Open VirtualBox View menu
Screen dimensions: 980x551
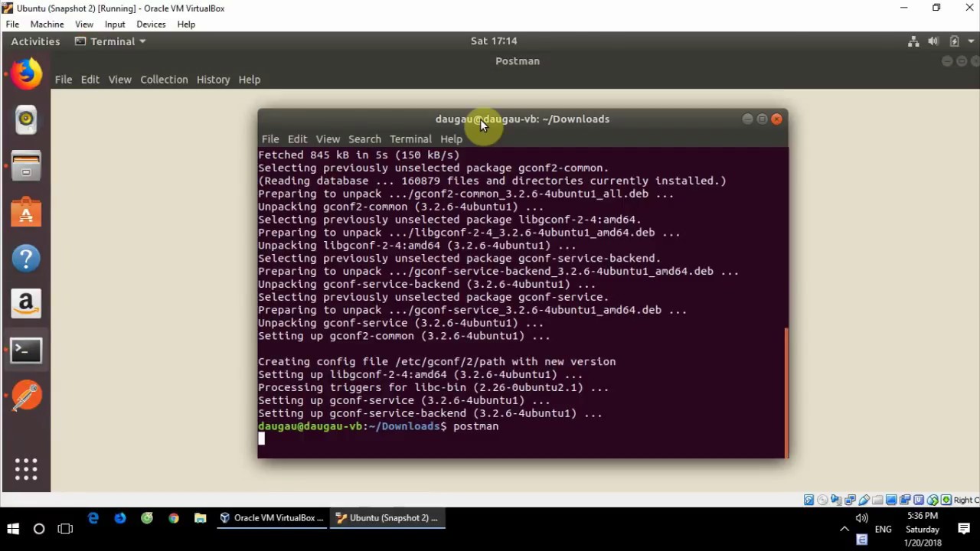(x=84, y=24)
